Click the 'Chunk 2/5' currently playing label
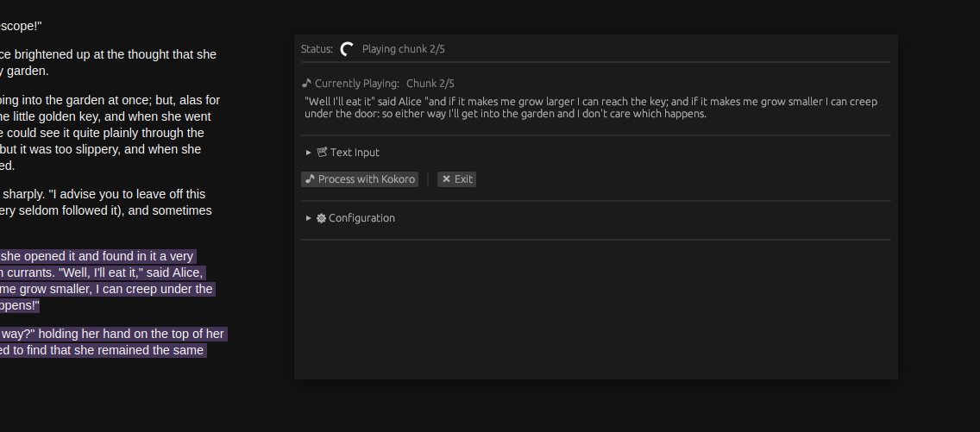The image size is (980, 432). [430, 84]
